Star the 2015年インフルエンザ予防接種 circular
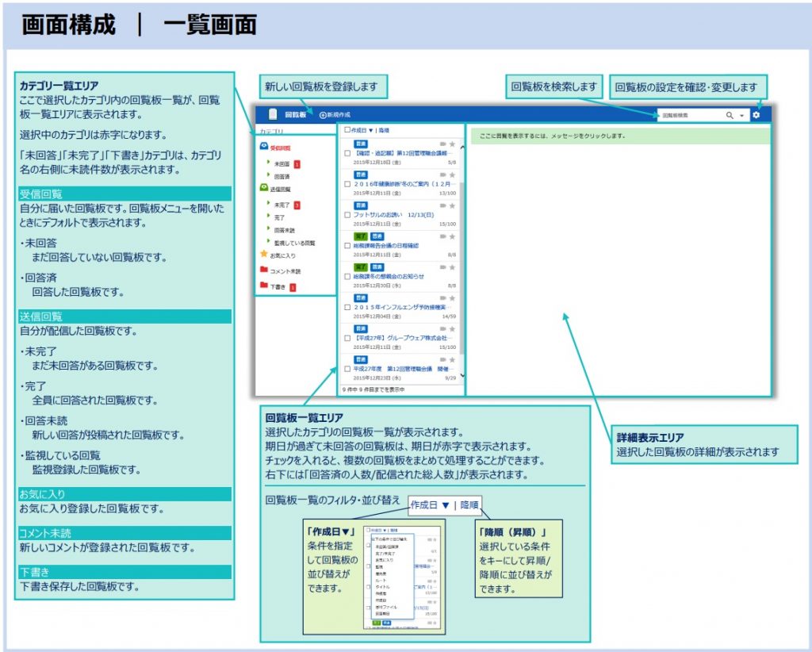The image size is (812, 652). pyautogui.click(x=452, y=298)
